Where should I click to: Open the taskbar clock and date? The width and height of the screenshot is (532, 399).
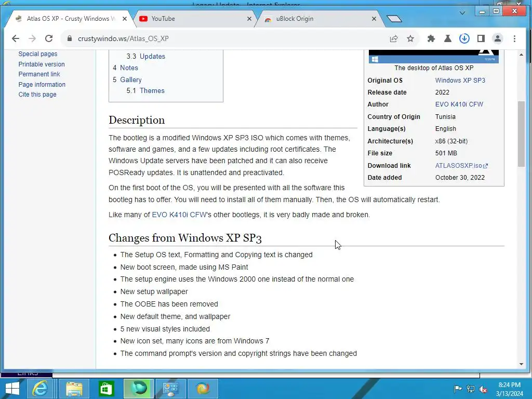point(510,389)
